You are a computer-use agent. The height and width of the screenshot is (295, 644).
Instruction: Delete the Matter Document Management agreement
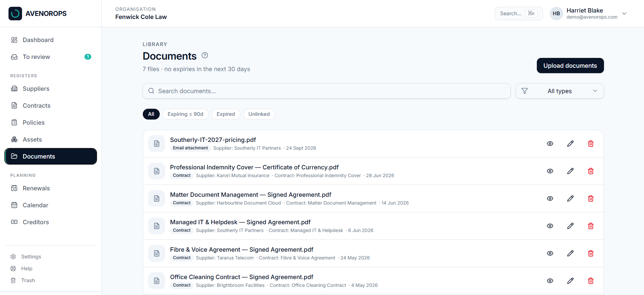coord(591,198)
